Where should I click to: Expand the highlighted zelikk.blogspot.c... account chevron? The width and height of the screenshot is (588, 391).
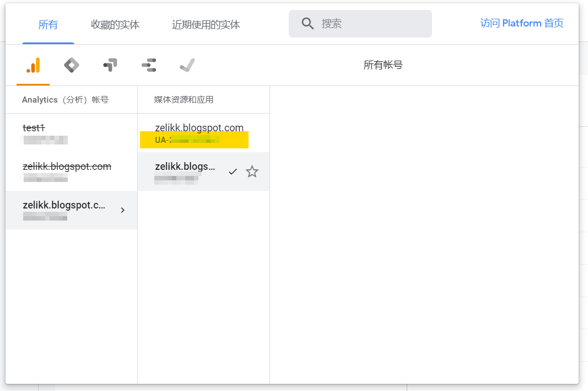tap(122, 210)
